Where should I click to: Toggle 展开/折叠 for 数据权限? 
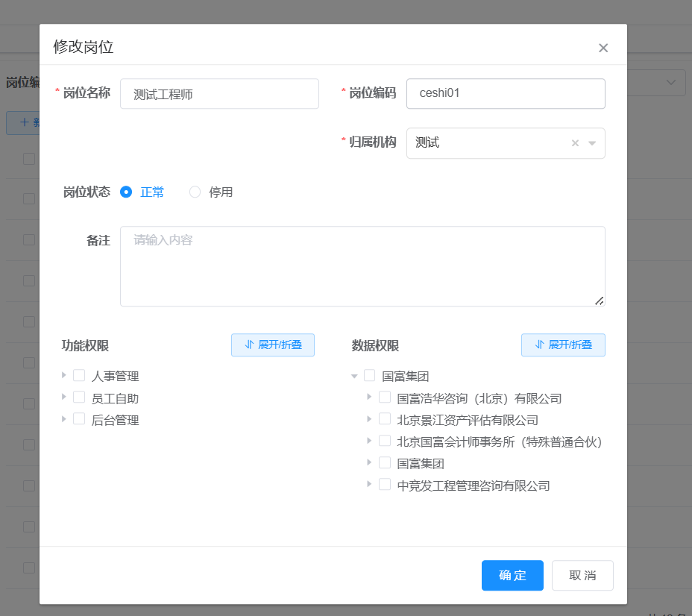[x=563, y=345]
